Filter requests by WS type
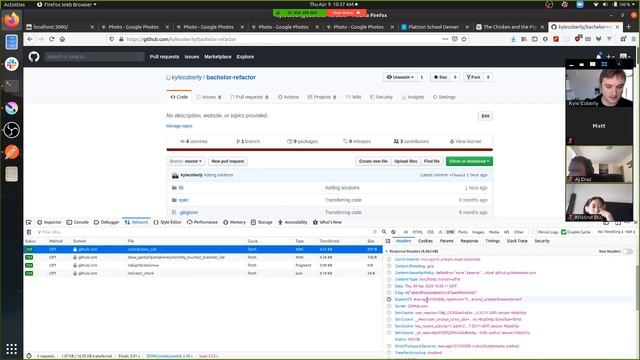 click(507, 232)
